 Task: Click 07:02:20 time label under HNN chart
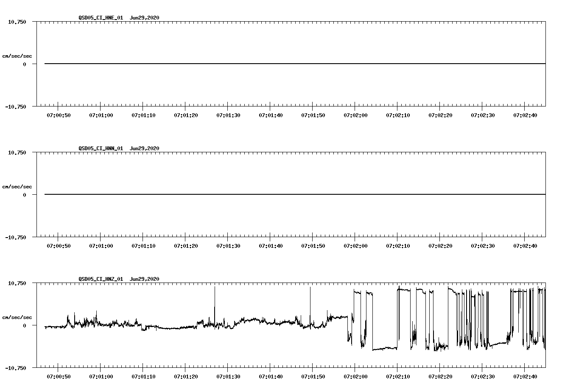[x=440, y=246]
